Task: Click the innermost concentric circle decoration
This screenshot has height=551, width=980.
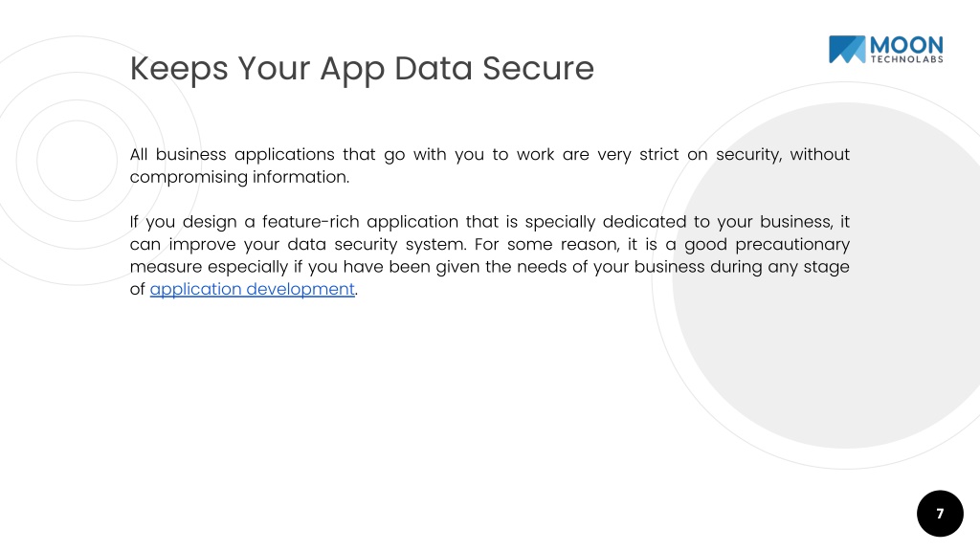Action: [77, 161]
